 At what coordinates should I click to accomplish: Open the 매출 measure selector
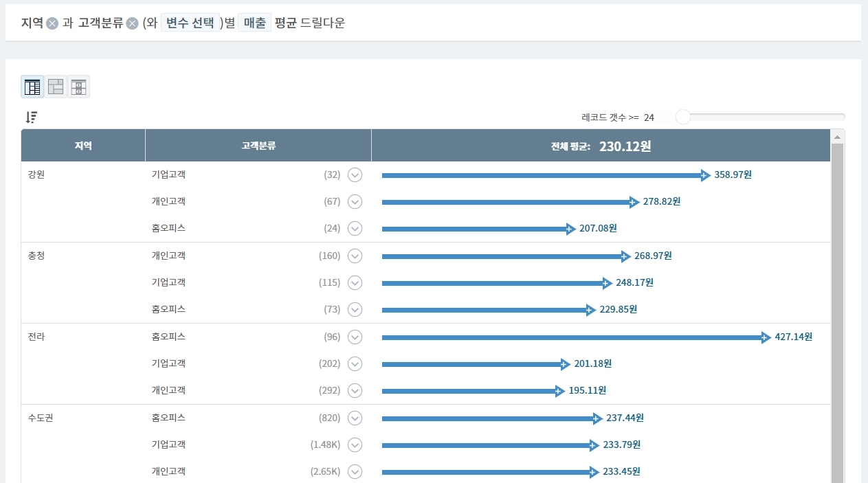pos(255,23)
